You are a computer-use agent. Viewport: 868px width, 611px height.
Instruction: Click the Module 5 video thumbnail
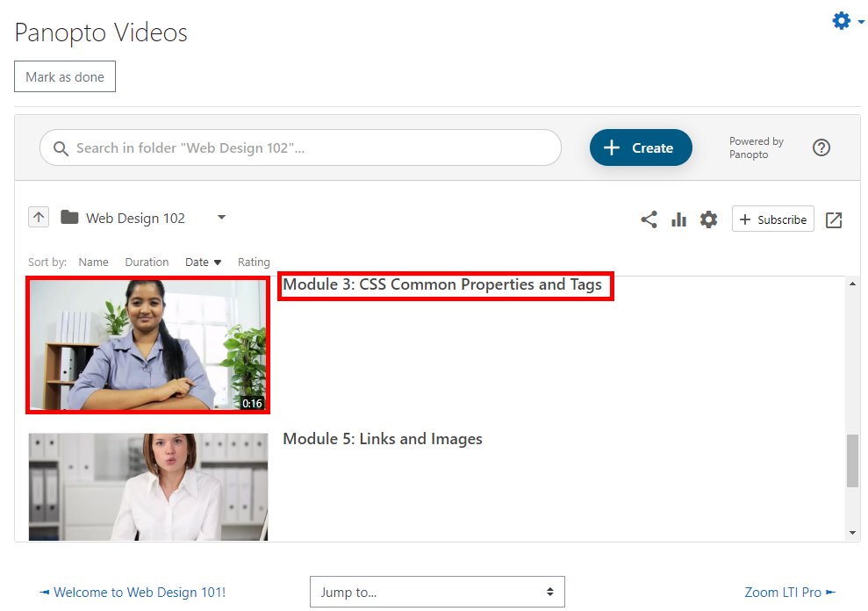pyautogui.click(x=148, y=486)
